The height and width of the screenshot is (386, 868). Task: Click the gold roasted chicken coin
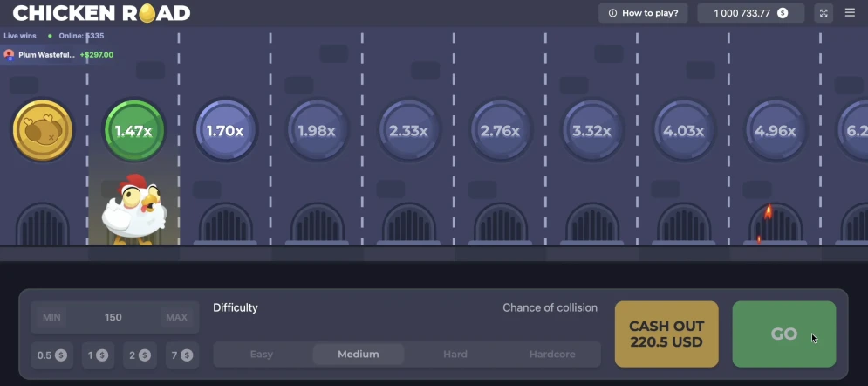coord(42,131)
